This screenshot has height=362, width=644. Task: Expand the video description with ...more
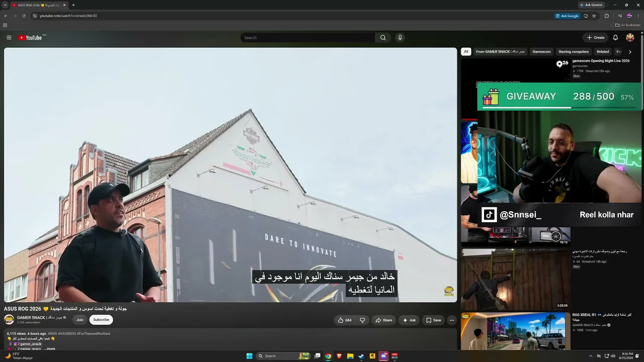click(50, 348)
